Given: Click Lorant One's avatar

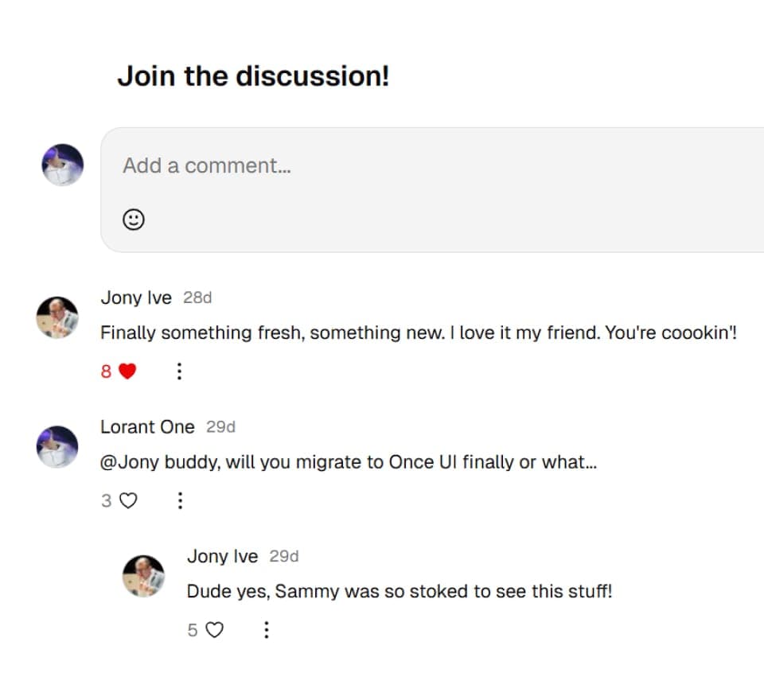Looking at the screenshot, I should 57,447.
